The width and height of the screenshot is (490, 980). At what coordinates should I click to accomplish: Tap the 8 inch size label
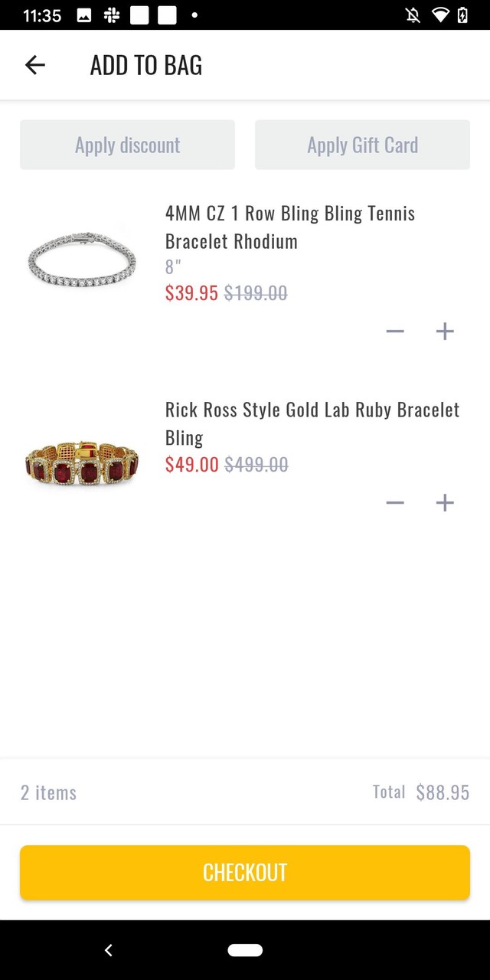(x=171, y=266)
